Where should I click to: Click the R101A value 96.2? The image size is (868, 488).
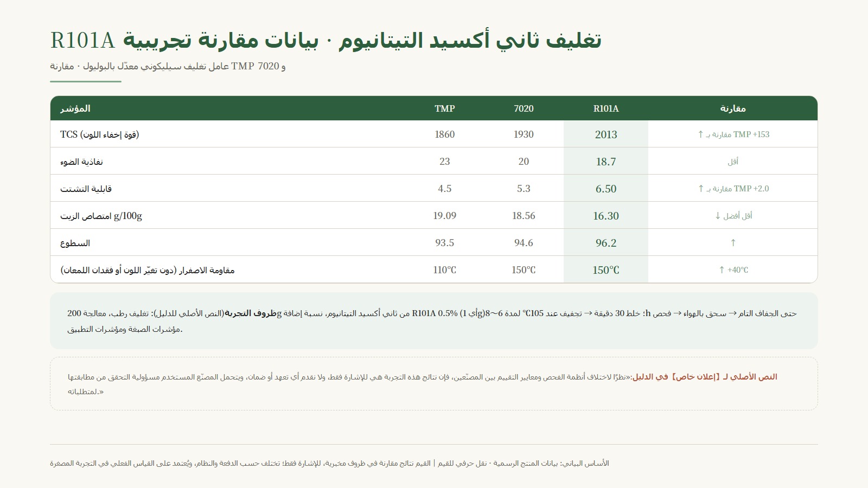pos(606,243)
